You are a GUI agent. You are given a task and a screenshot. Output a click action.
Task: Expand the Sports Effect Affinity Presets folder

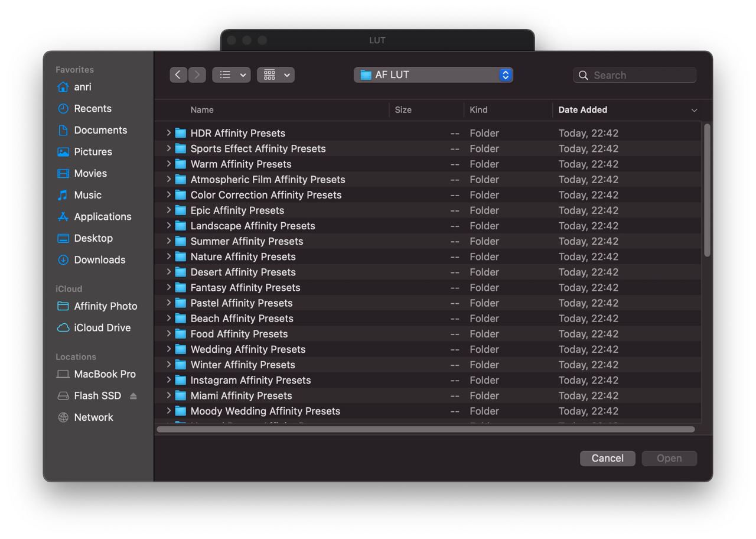coord(169,148)
